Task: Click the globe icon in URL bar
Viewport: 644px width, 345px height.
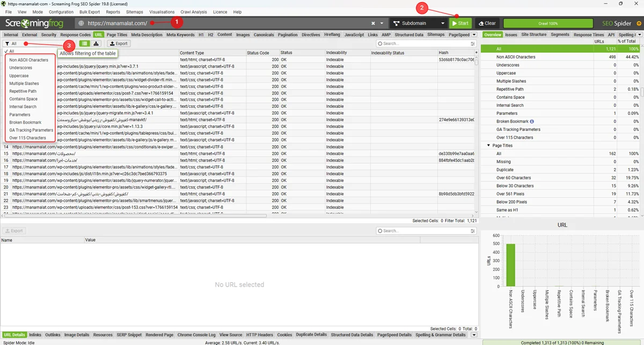Action: pyautogui.click(x=81, y=24)
